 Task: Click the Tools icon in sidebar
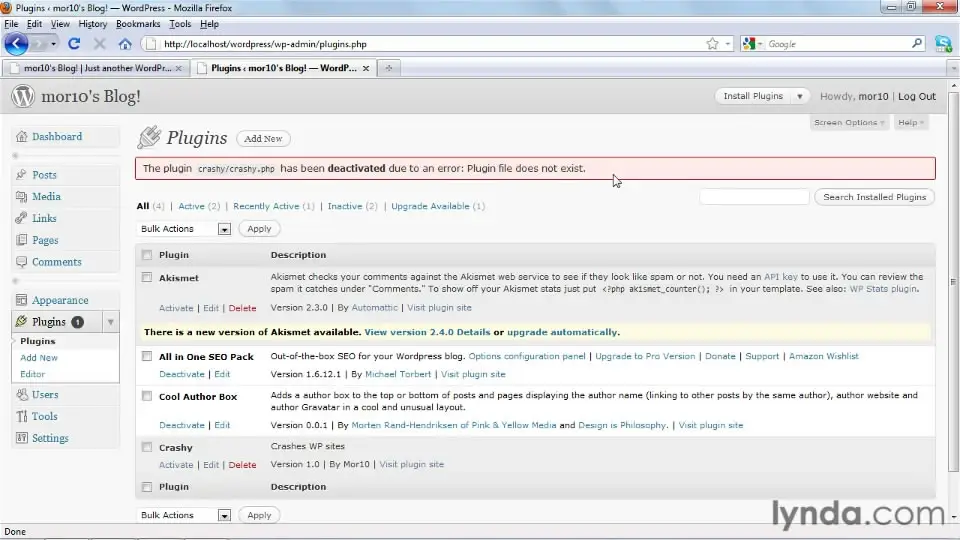21,416
